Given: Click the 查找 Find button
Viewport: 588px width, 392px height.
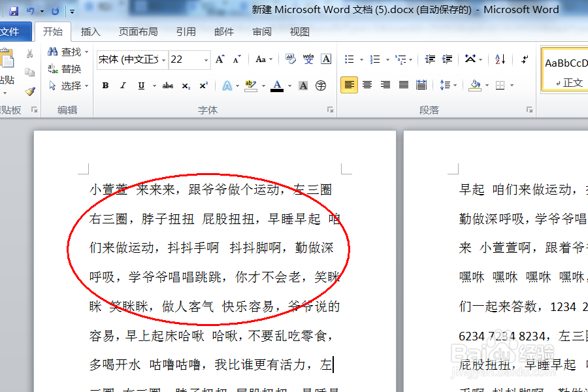Looking at the screenshot, I should coord(65,52).
